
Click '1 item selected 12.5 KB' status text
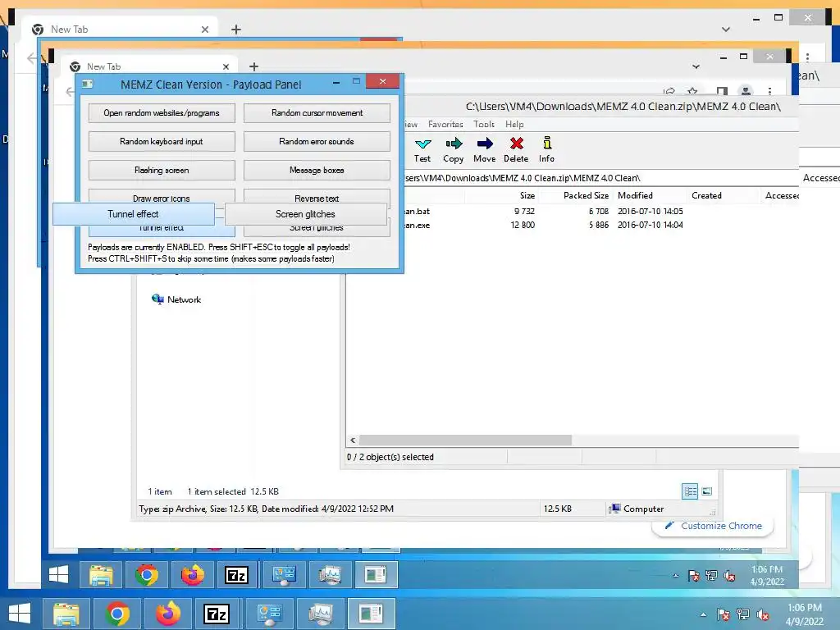tap(233, 492)
